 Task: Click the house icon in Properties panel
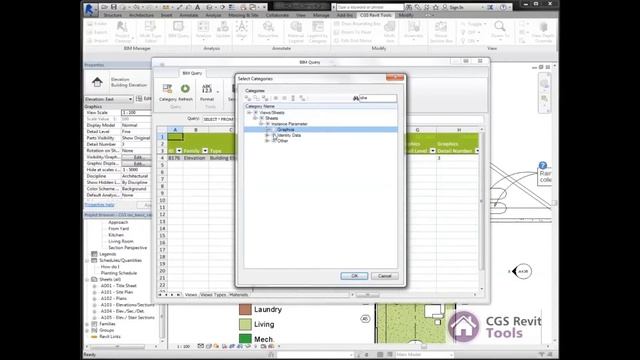(97, 82)
